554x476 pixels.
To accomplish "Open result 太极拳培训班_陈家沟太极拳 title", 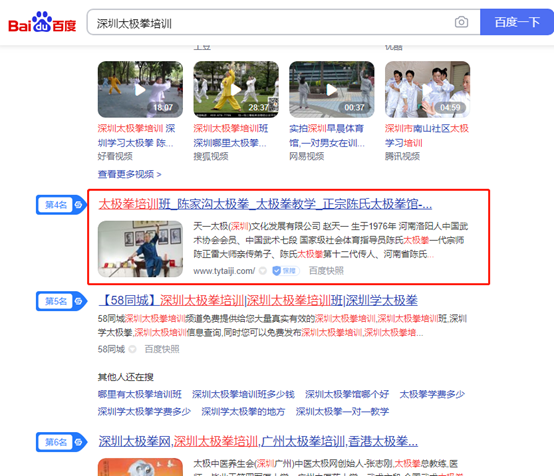I will point(265,204).
